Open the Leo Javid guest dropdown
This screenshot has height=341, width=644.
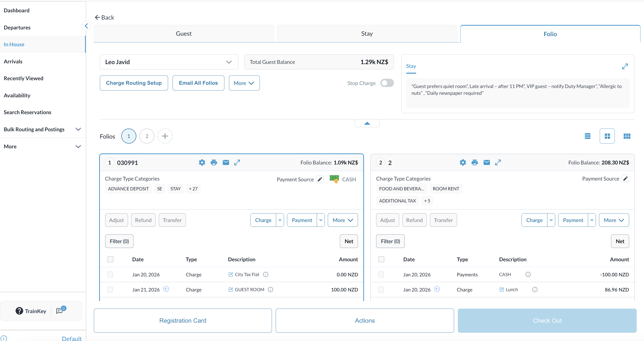[169, 62]
